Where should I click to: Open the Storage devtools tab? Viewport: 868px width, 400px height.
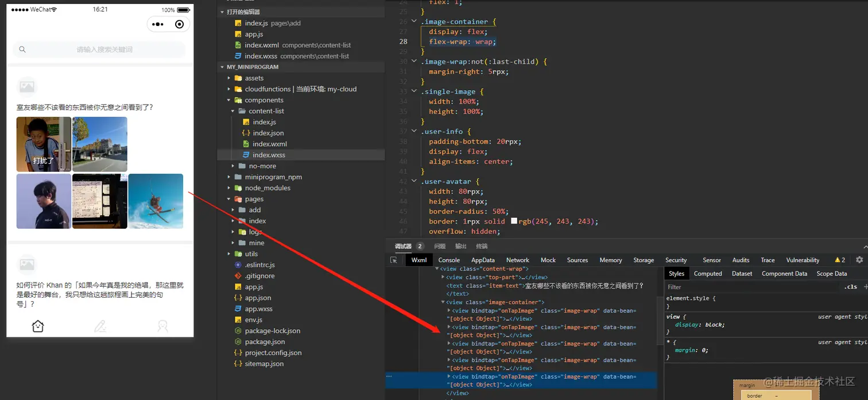[x=644, y=260]
